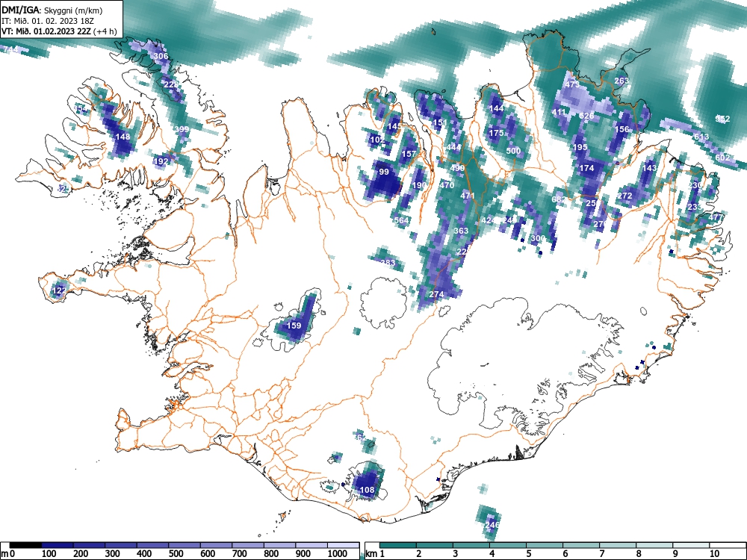
Task: Select the legend swatch between 900 and 1000 m
Action: 311,545
